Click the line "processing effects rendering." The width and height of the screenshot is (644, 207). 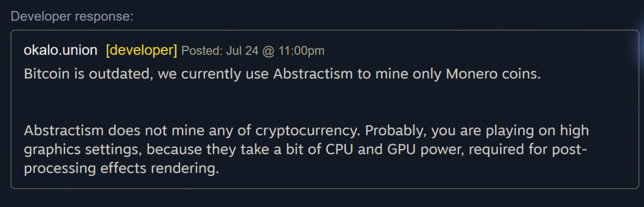click(122, 169)
